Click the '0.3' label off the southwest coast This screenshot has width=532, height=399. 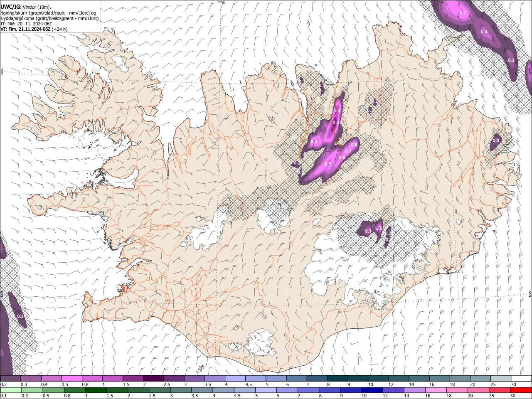pos(20,317)
